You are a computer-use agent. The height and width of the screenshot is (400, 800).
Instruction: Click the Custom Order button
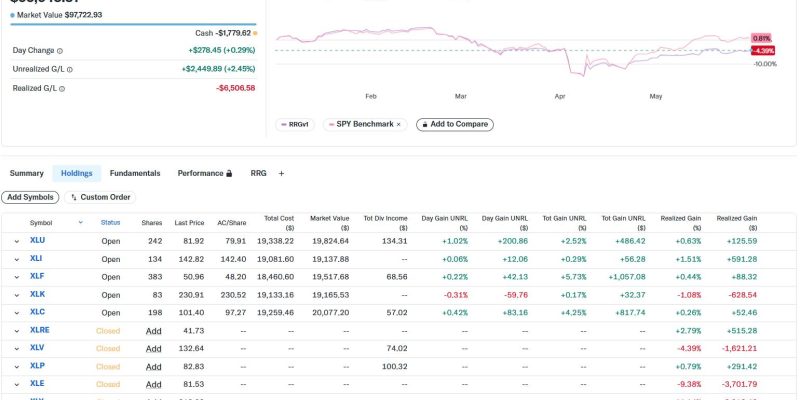(x=101, y=197)
